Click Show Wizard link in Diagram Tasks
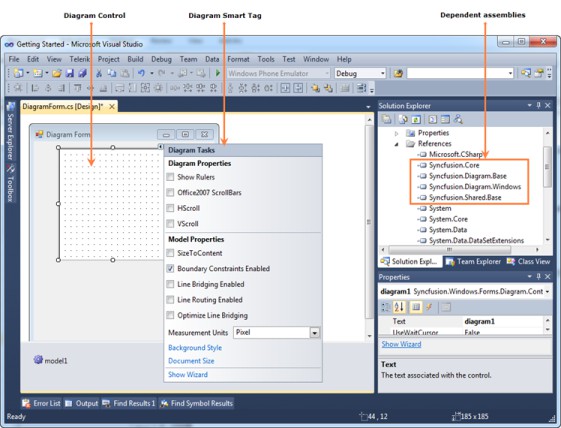Image resolution: width=561 pixels, height=428 pixels. pyautogui.click(x=188, y=374)
